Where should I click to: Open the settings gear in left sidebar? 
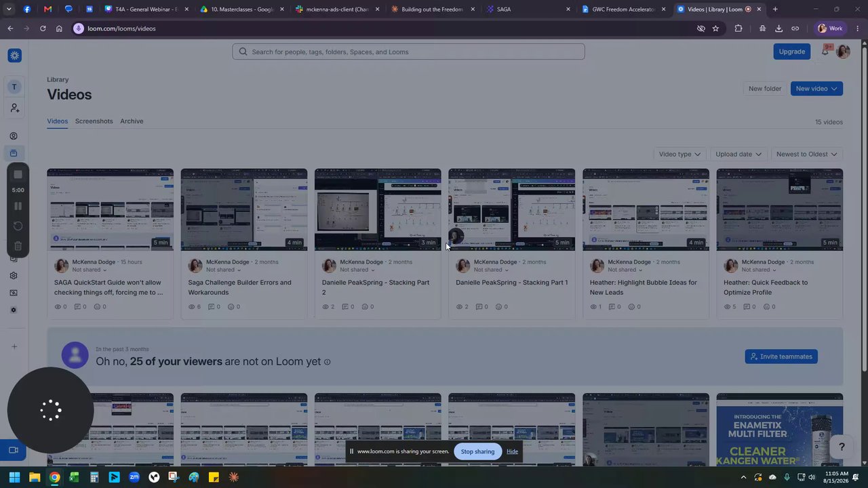point(14,276)
